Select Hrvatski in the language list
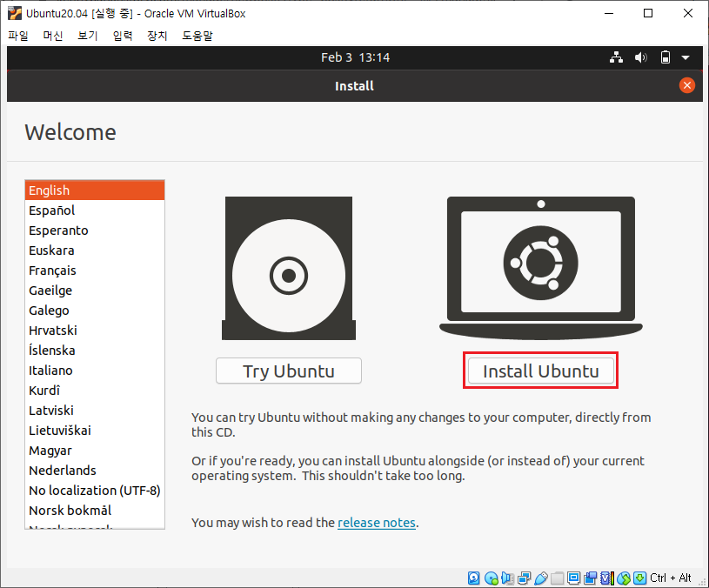This screenshot has width=709, height=588. [x=95, y=331]
